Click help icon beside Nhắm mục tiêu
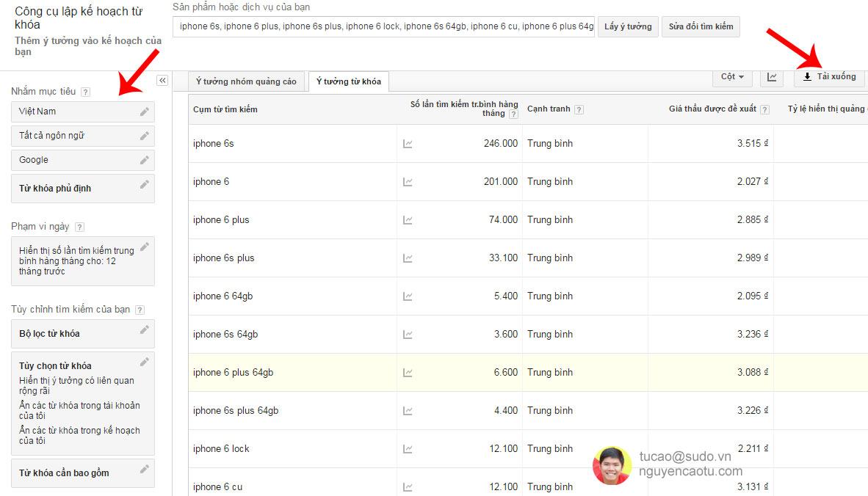Image resolution: width=868 pixels, height=496 pixels. (x=86, y=92)
